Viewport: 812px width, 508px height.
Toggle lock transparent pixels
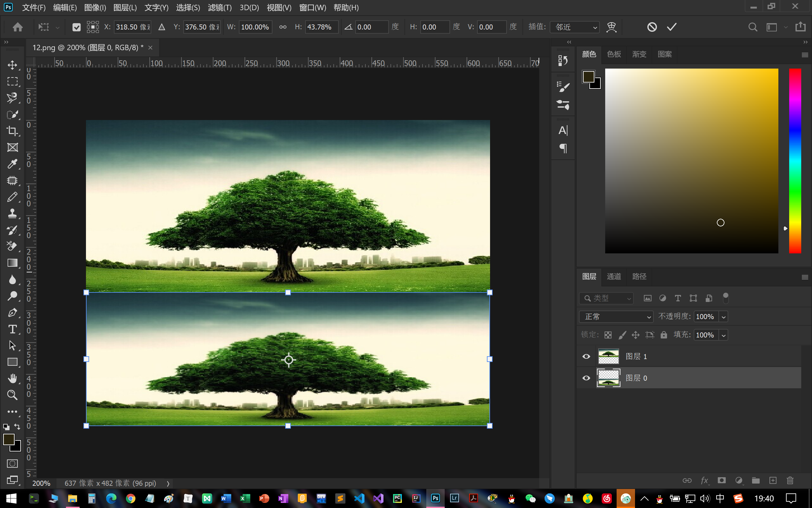(608, 335)
